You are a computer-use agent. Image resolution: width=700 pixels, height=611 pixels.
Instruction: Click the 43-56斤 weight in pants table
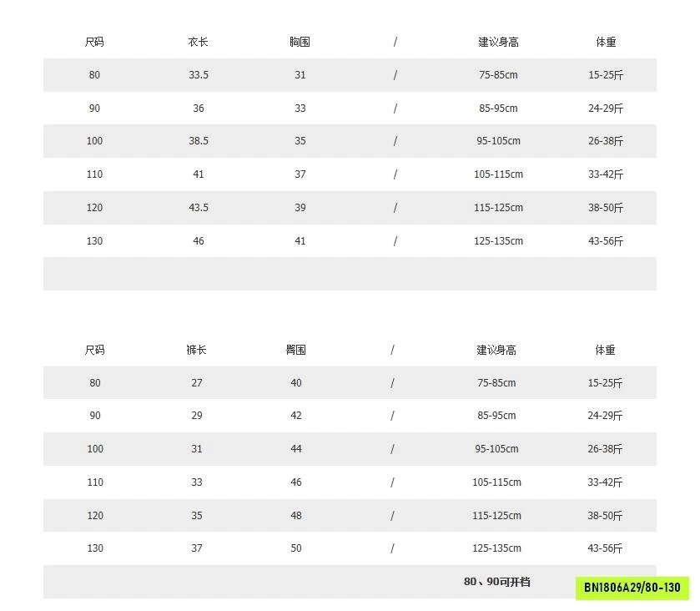point(605,548)
